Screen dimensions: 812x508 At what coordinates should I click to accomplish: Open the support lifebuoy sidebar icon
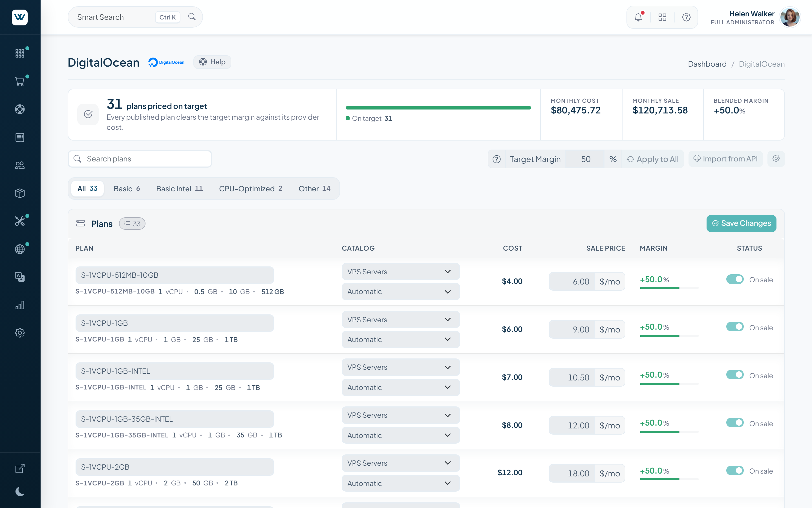click(20, 109)
